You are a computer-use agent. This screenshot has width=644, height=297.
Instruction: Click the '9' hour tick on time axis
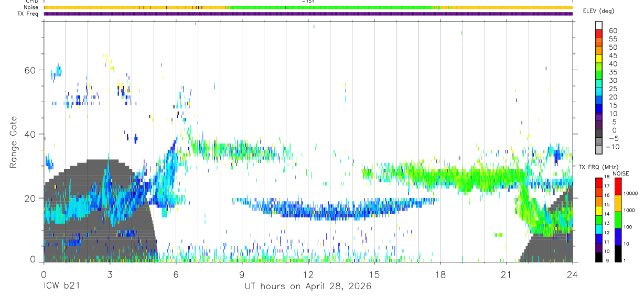242,274
